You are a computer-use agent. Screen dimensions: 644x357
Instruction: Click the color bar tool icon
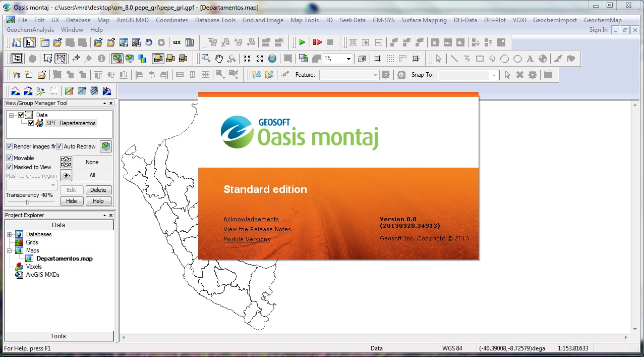142,59
